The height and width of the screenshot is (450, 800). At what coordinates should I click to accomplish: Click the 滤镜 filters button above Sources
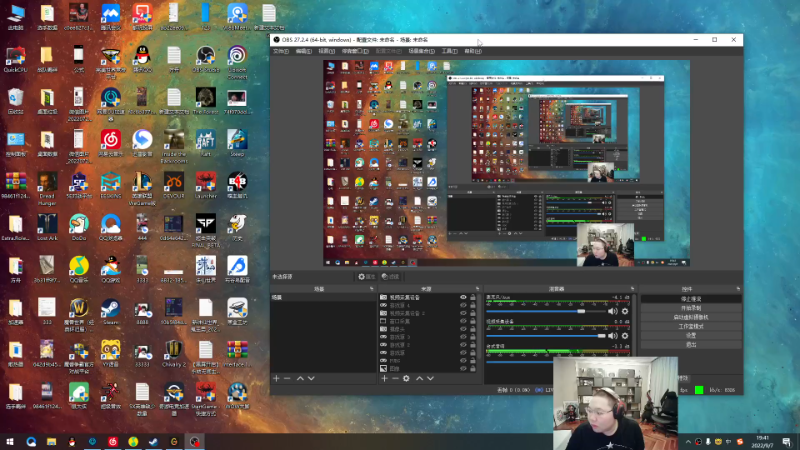click(x=390, y=277)
